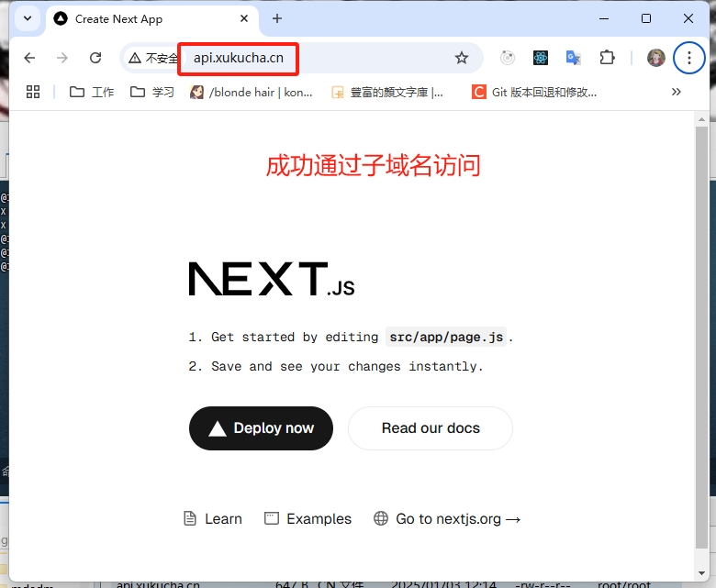The height and width of the screenshot is (588, 716).
Task: Open the profile avatar menu
Action: click(x=656, y=58)
